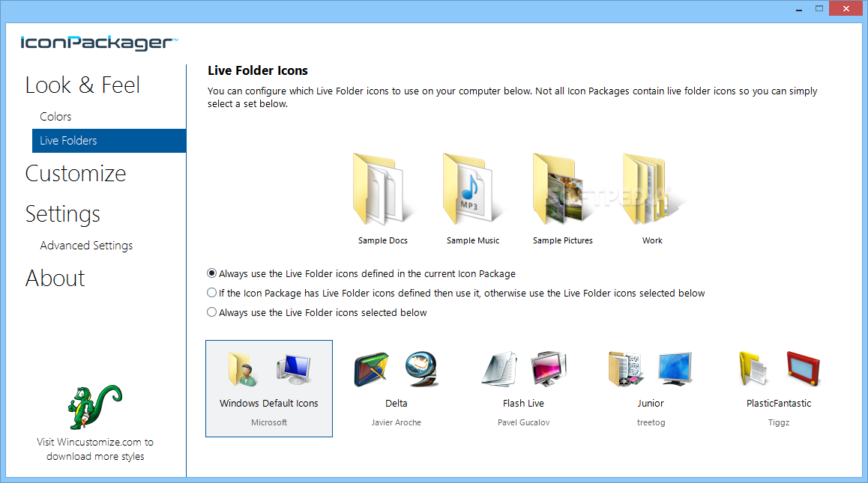868x483 pixels.
Task: Visit Wincustomize.com to download more styles
Action: [x=95, y=449]
